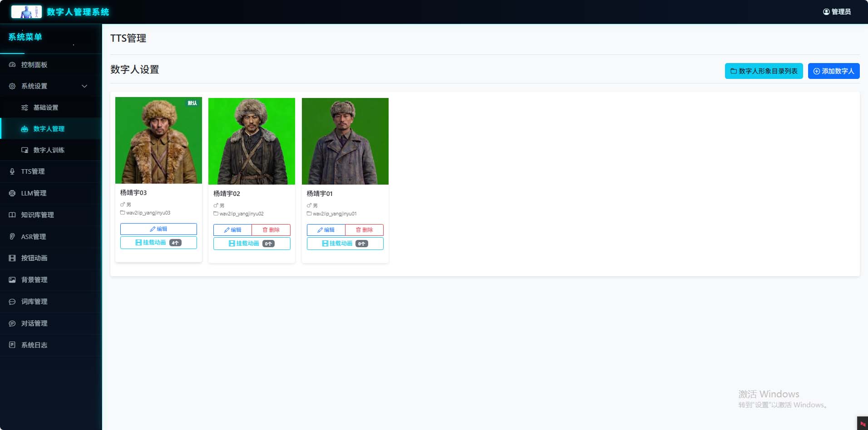Click the 数字人管理 robot icon
This screenshot has width=868, height=430.
pos(25,129)
